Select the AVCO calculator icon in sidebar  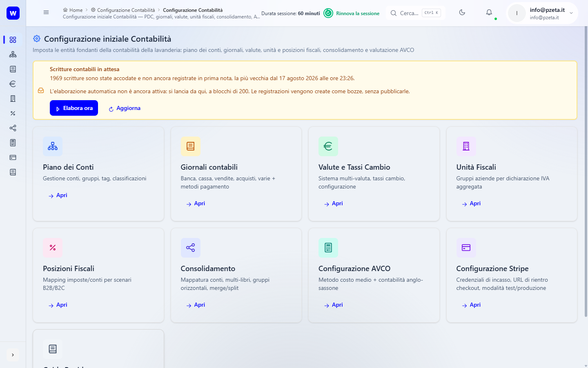pyautogui.click(x=13, y=143)
